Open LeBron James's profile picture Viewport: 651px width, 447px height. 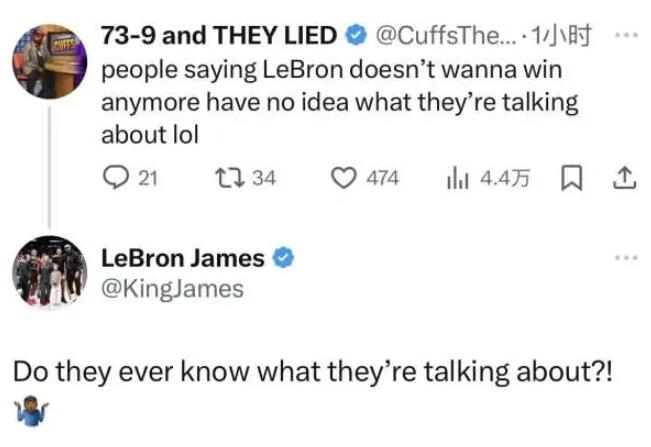tap(49, 272)
